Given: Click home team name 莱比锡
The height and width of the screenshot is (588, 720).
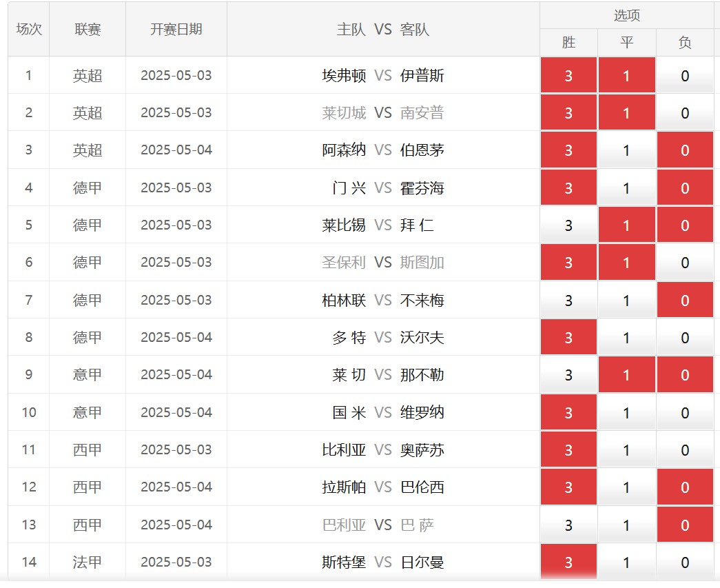Looking at the screenshot, I should pyautogui.click(x=344, y=225).
